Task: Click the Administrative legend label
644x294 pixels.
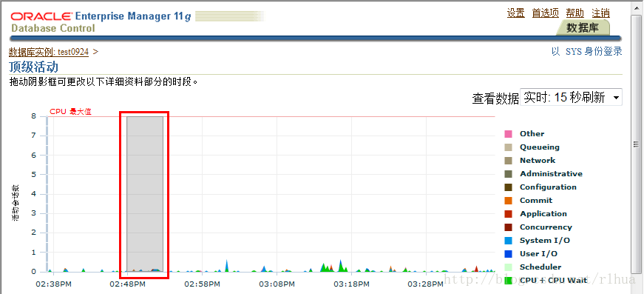Action: point(551,174)
